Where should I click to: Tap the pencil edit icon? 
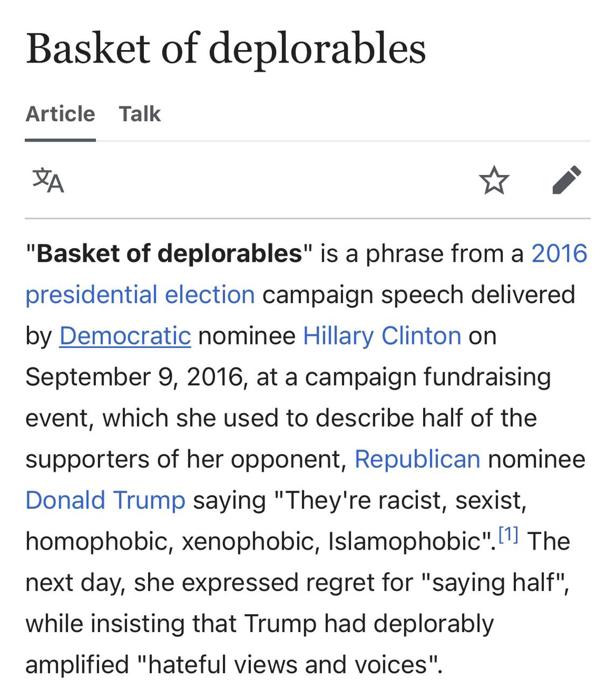[x=567, y=180]
